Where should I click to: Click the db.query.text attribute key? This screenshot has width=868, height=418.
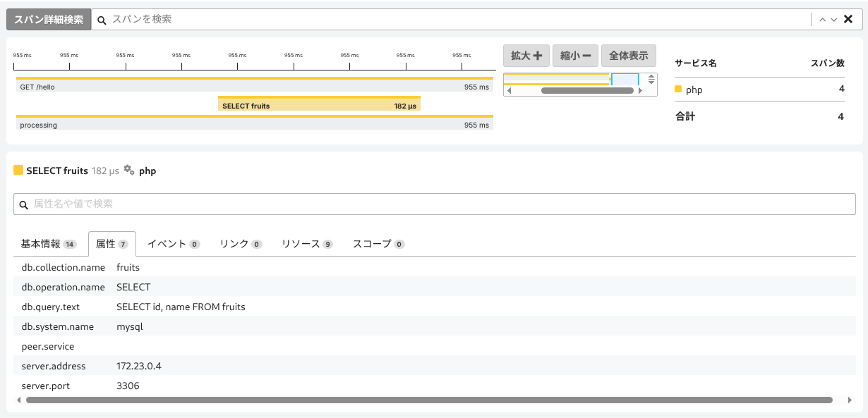point(51,307)
